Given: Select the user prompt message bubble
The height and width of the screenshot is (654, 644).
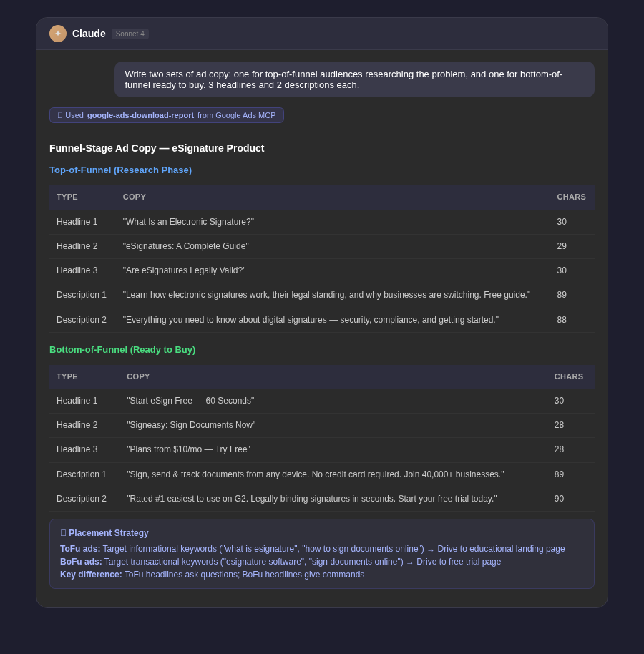Looking at the screenshot, I should (354, 79).
